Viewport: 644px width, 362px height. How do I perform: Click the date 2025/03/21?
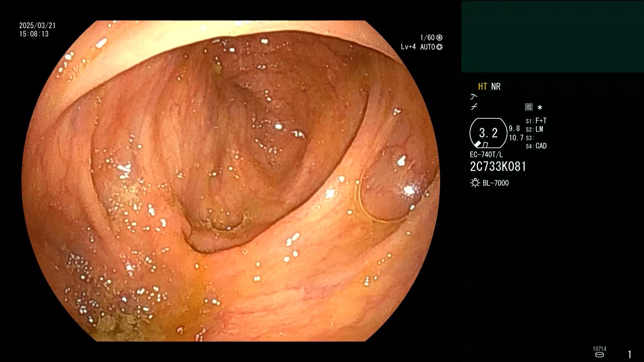[x=37, y=25]
